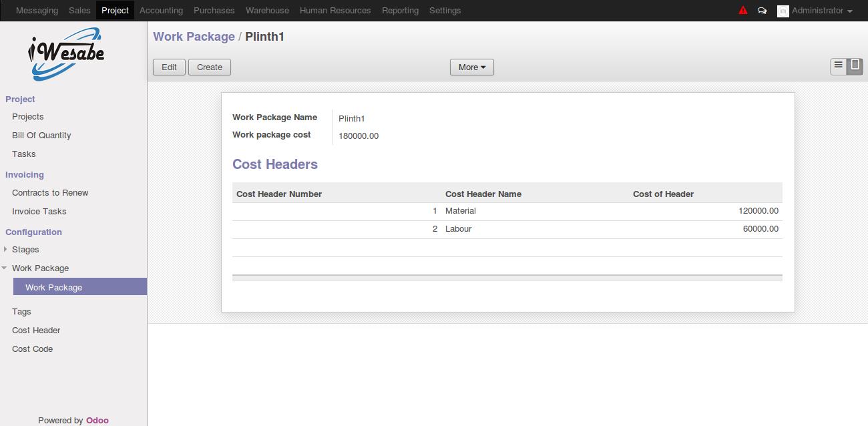
Task: Click the Edit button
Action: point(170,67)
